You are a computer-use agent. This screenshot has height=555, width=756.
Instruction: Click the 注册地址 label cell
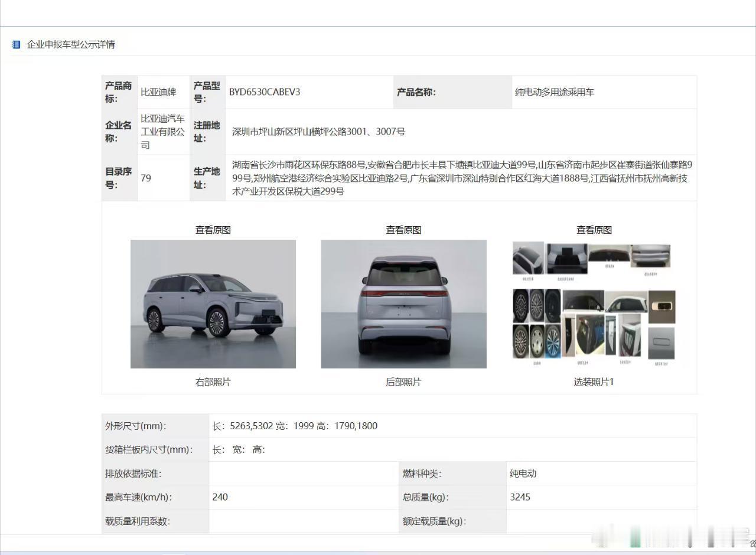coord(207,132)
